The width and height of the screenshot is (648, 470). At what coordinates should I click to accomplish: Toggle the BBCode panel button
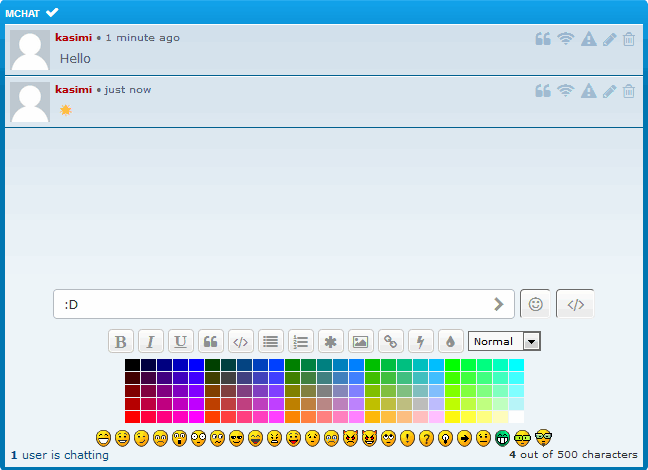[x=575, y=304]
